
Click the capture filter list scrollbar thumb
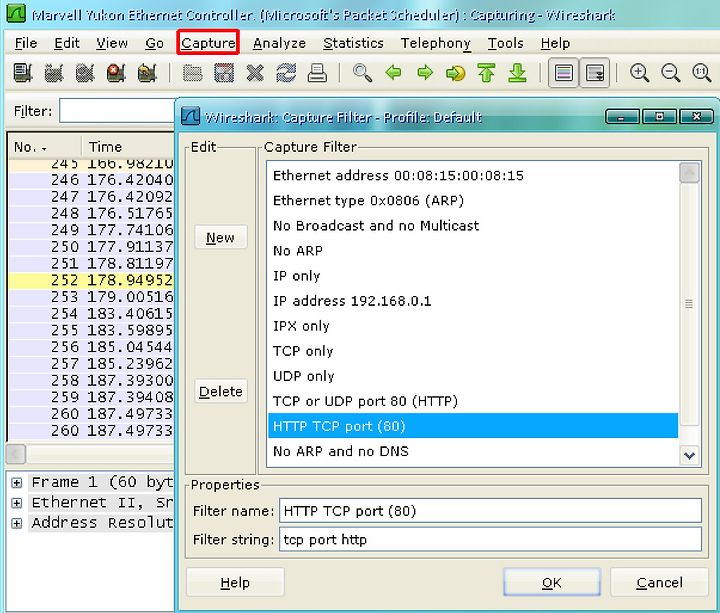[689, 304]
